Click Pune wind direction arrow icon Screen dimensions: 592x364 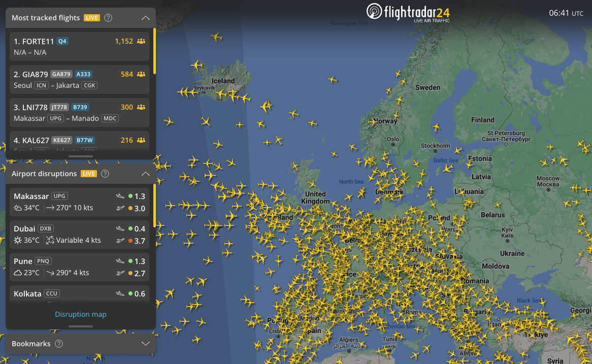pos(50,273)
